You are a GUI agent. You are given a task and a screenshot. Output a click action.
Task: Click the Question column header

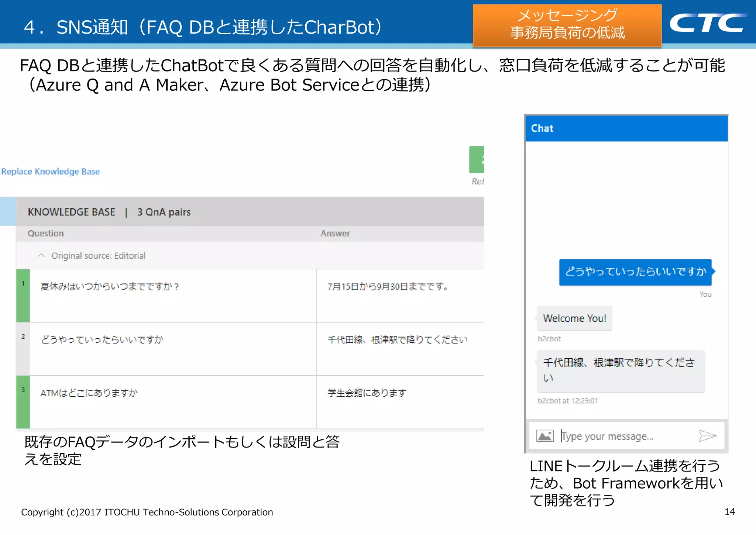tap(46, 234)
